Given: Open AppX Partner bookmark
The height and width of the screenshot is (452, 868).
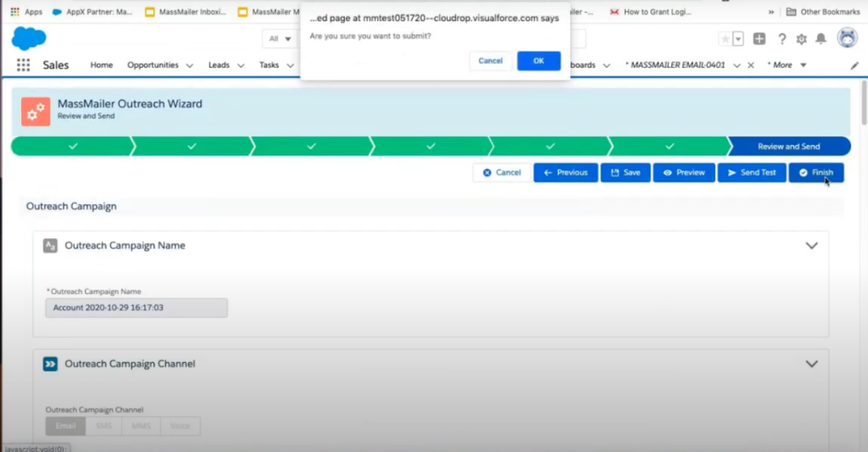Looking at the screenshot, I should pyautogui.click(x=92, y=12).
